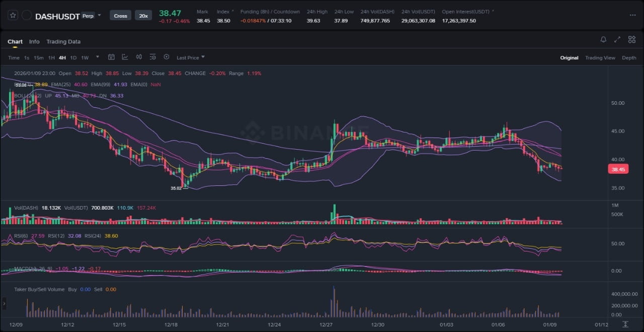
Task: Switch to the Chart tab
Action: point(15,41)
